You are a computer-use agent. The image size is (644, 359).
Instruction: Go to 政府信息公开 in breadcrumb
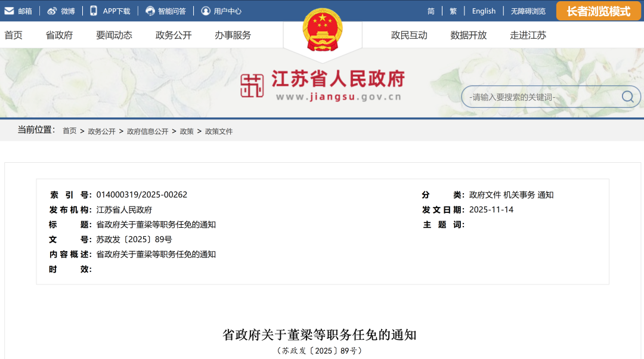coord(147,131)
